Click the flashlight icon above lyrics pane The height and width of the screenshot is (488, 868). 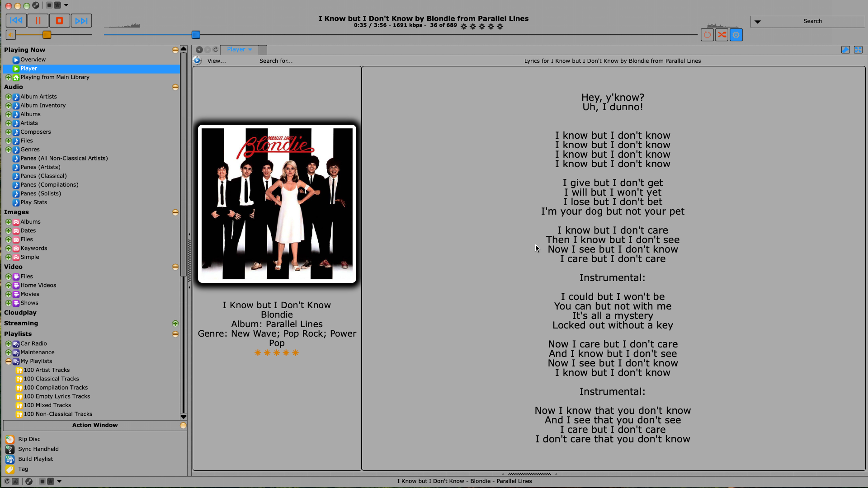845,50
